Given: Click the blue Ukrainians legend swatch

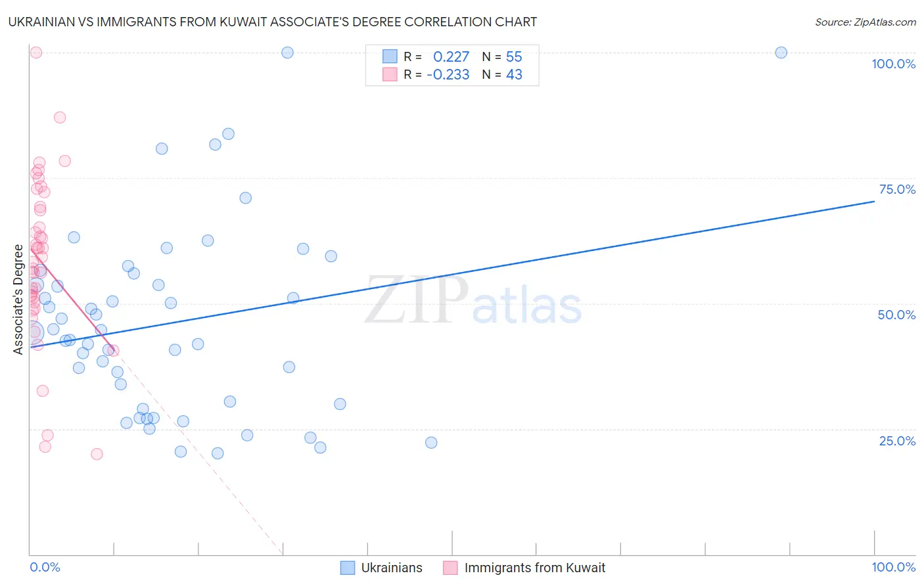Looking at the screenshot, I should 348,568.
